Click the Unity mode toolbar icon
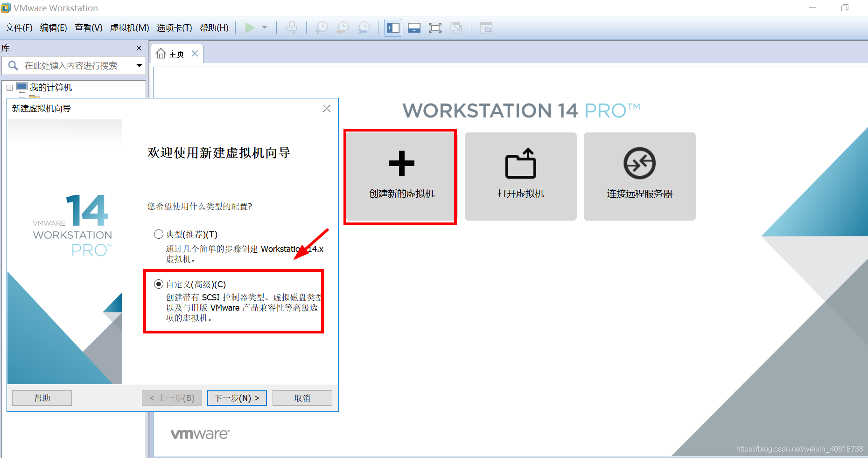 tap(456, 28)
